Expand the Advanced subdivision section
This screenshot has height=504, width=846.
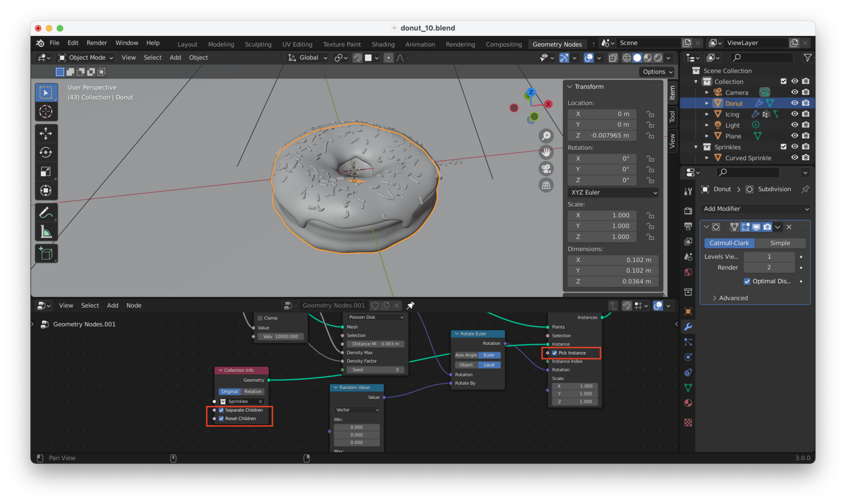(733, 298)
